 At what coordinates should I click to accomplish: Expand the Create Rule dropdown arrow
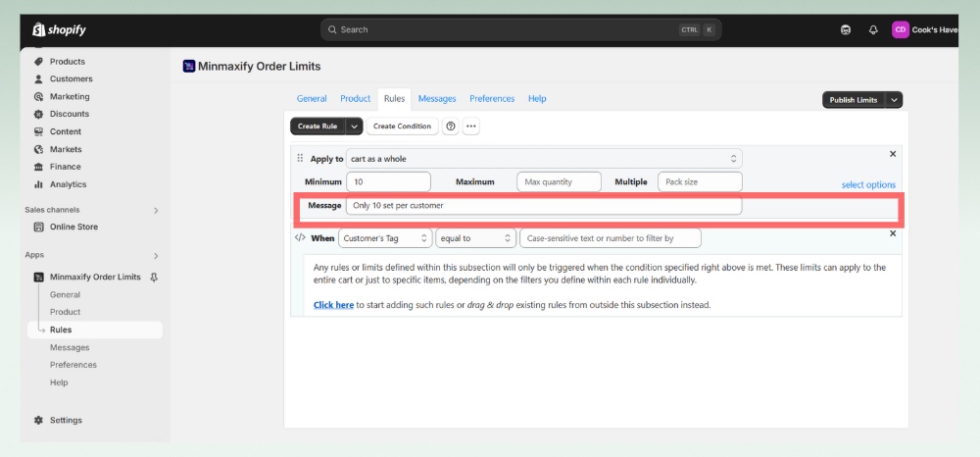click(x=354, y=127)
